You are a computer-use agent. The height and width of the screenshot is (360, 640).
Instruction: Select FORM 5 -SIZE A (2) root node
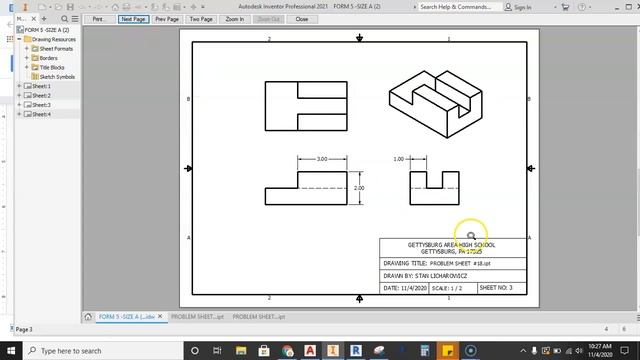(x=47, y=30)
